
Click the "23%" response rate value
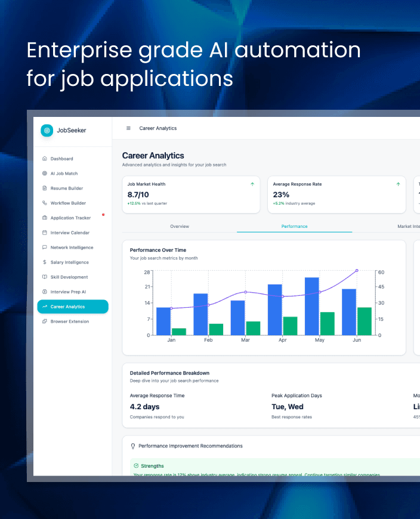pos(281,194)
